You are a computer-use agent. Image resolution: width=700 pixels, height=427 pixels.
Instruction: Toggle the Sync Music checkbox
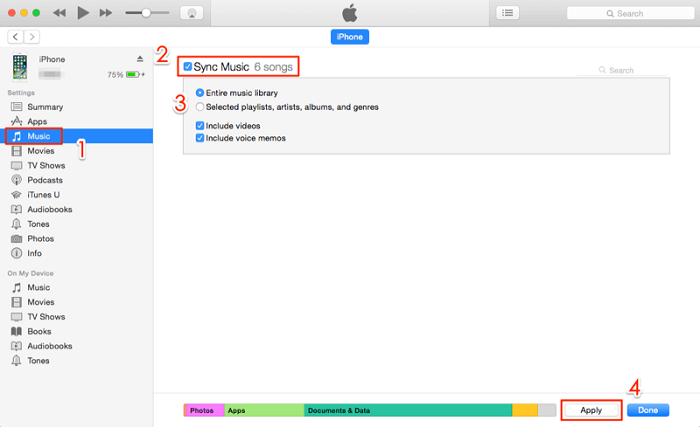[x=188, y=66]
